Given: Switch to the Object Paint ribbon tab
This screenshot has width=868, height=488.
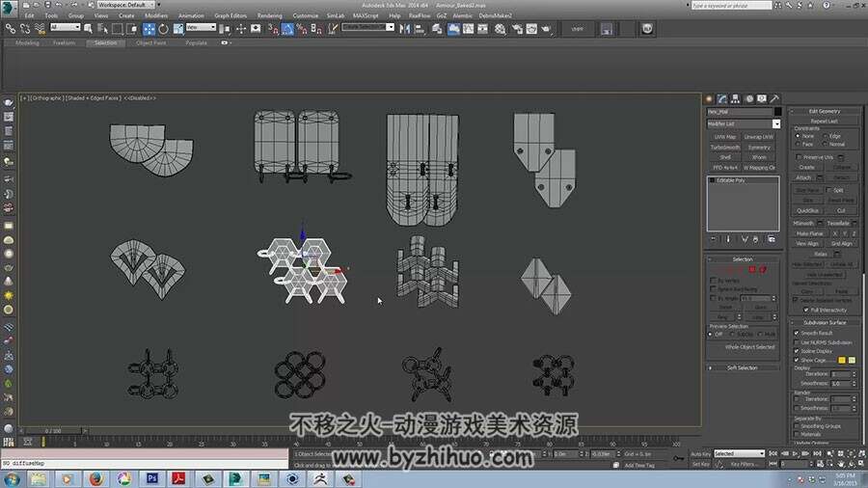Looking at the screenshot, I should pos(150,42).
